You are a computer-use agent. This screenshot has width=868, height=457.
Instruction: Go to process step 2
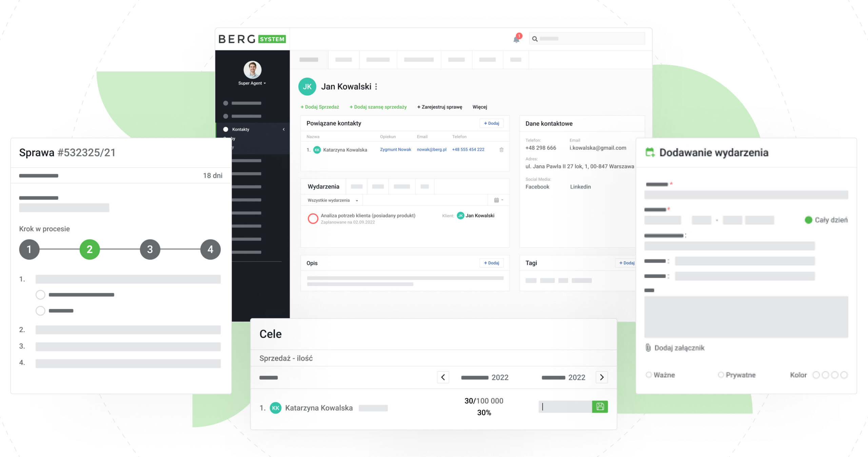90,249
